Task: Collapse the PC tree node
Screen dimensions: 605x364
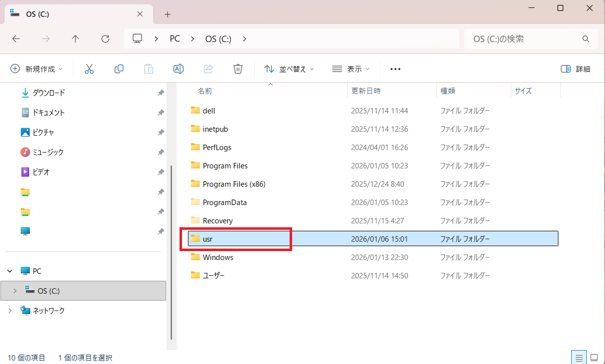Action: [10, 271]
